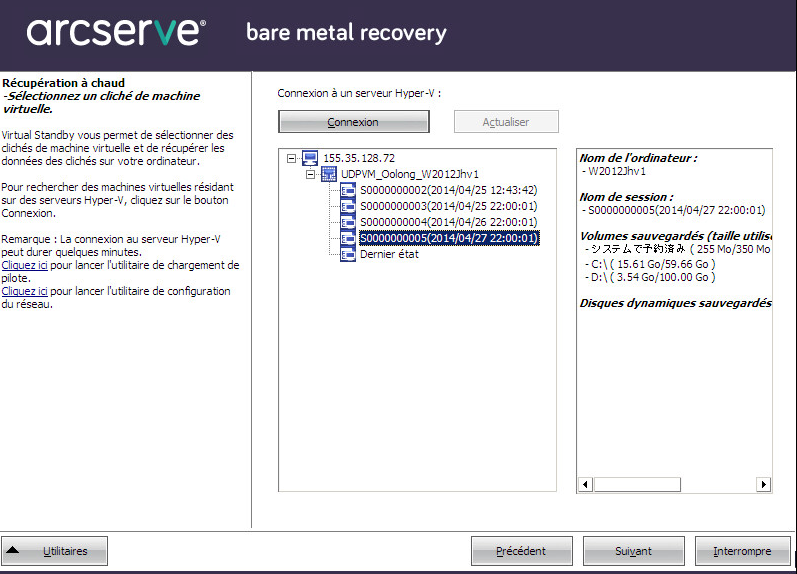Select session S0000000002(2014/04/25 12:43:42)

click(x=448, y=190)
